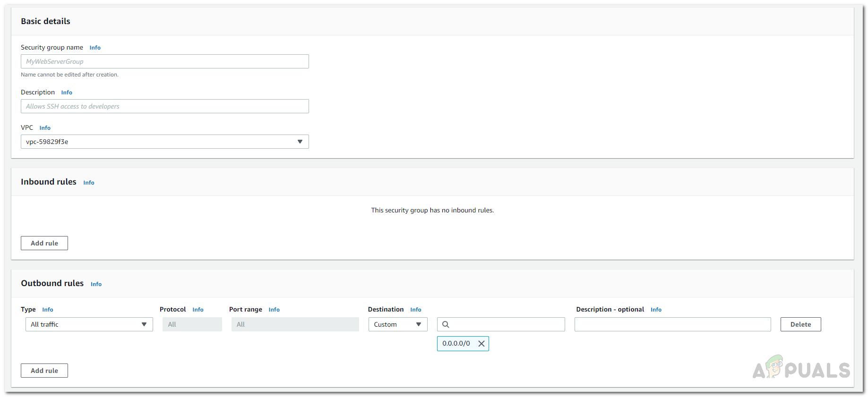Open Info link for Inbound rules

pyautogui.click(x=89, y=183)
